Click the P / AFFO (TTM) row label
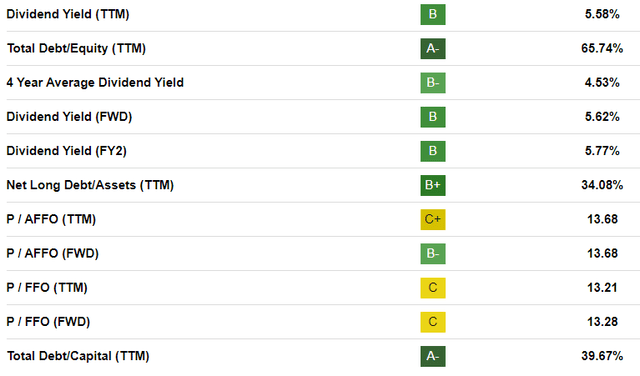640x376 pixels. point(51,219)
